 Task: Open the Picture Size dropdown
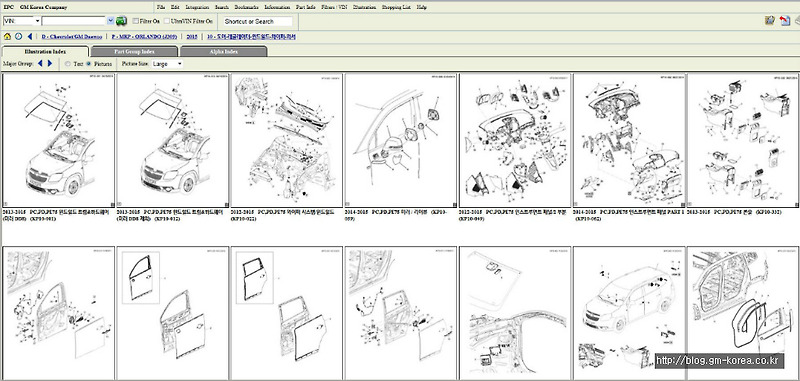[167, 64]
